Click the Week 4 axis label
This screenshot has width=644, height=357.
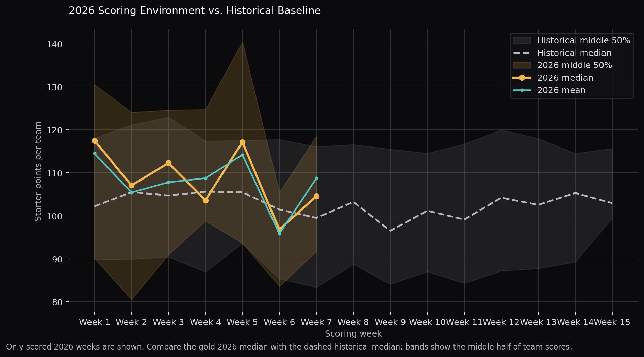(205, 322)
